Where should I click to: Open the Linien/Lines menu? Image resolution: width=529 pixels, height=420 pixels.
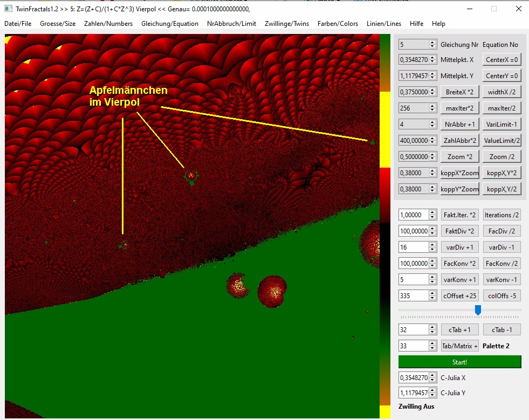tap(384, 24)
